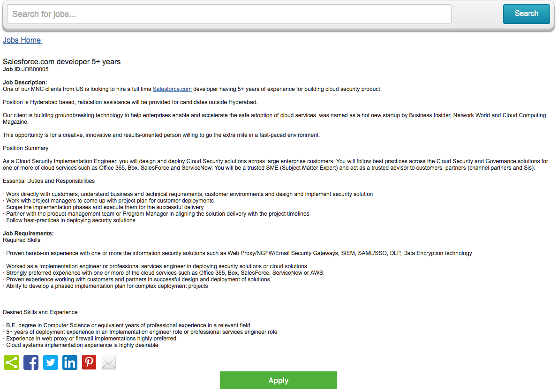The height and width of the screenshot is (392, 558).
Task: Click sentence about creative, innovative results-oriented person
Action: pyautogui.click(x=161, y=135)
